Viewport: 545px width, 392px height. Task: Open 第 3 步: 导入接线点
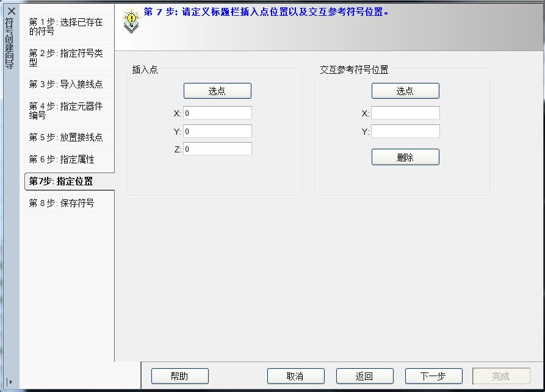[69, 84]
